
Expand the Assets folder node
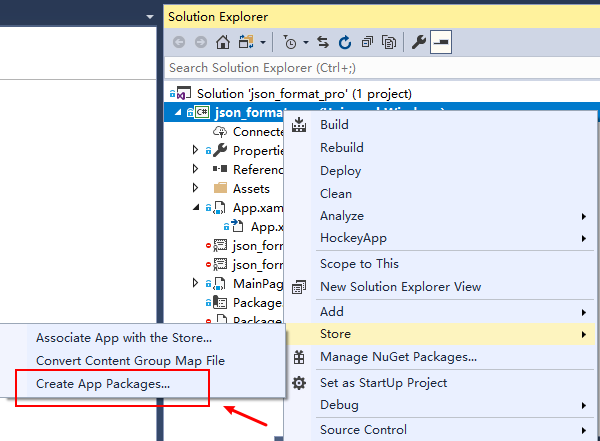click(196, 188)
